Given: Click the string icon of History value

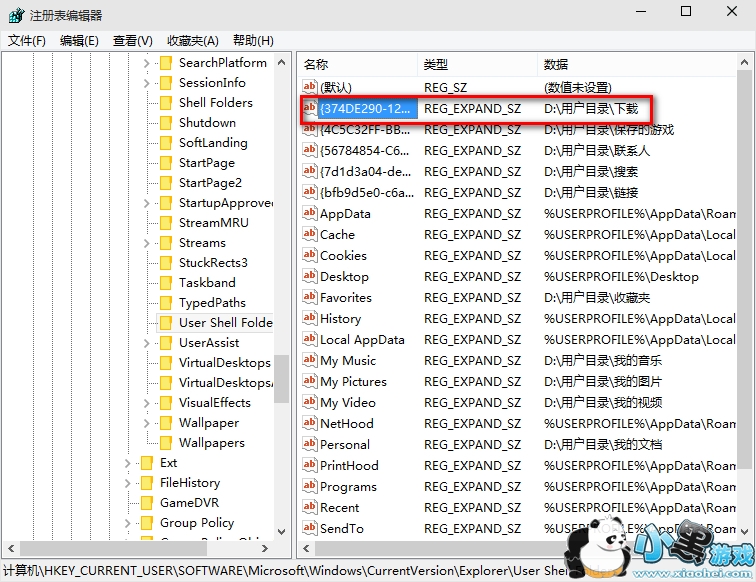Looking at the screenshot, I should [x=310, y=318].
